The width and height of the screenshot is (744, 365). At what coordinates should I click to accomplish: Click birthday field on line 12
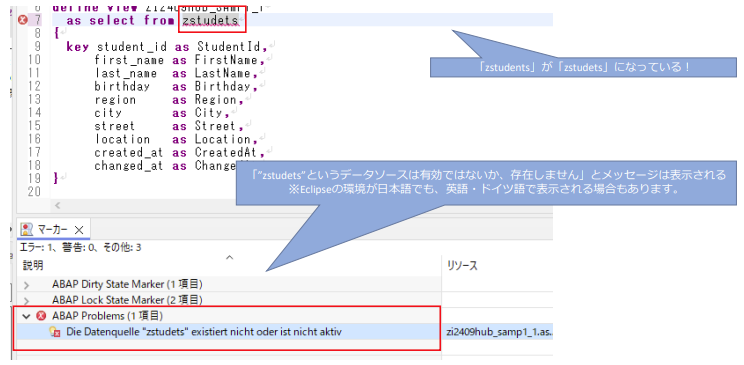click(122, 87)
